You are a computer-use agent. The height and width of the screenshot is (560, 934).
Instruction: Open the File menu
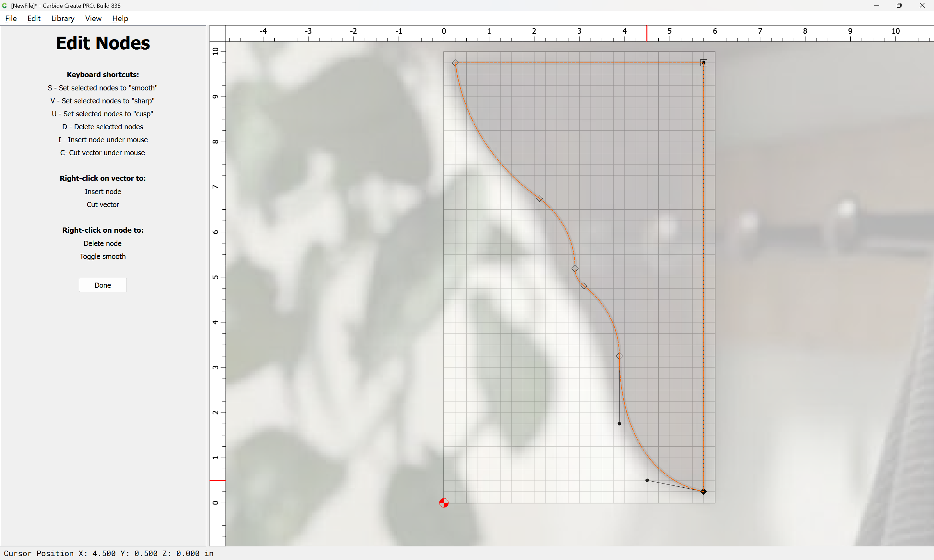click(11, 18)
